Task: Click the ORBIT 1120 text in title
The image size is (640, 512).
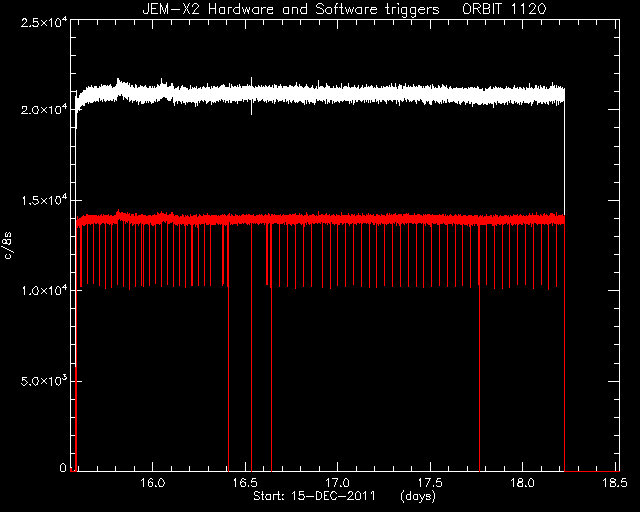Action: (504, 9)
